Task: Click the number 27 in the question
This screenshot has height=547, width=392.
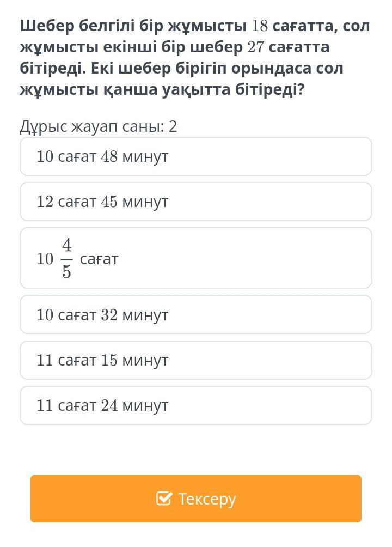Action: coord(256,47)
